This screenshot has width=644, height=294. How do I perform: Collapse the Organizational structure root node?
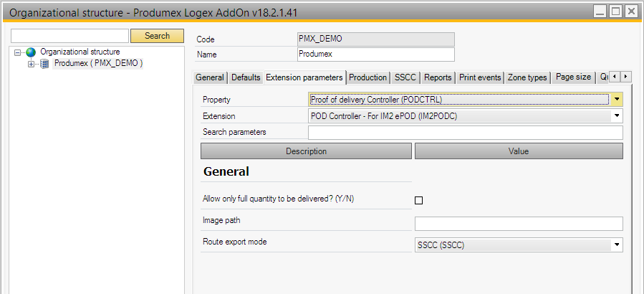pyautogui.click(x=18, y=52)
